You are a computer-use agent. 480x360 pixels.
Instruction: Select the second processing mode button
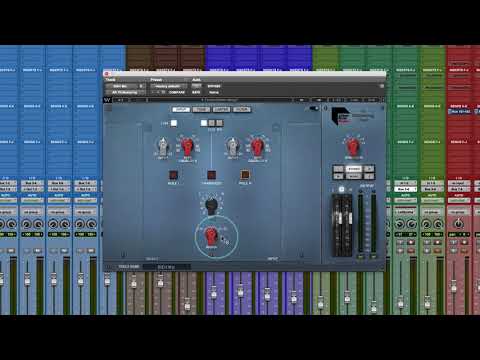coord(211,123)
